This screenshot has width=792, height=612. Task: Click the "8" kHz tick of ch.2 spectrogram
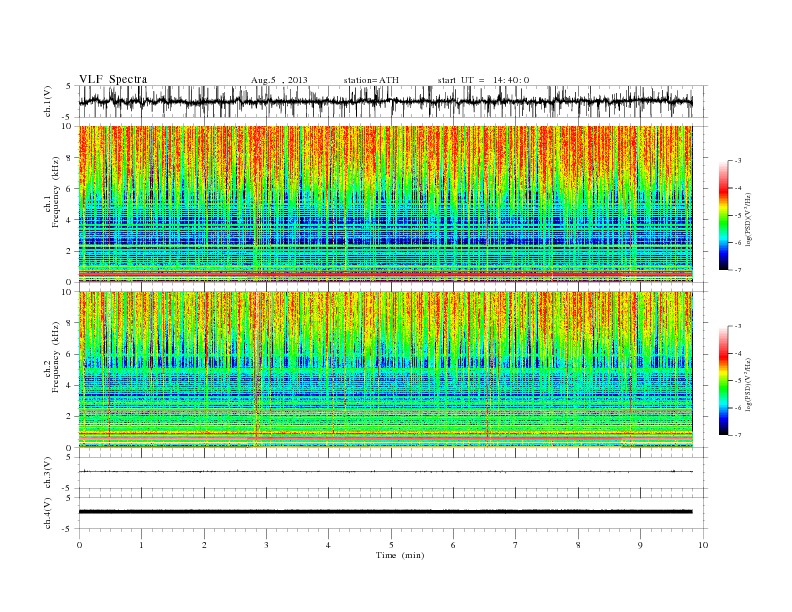[x=70, y=323]
